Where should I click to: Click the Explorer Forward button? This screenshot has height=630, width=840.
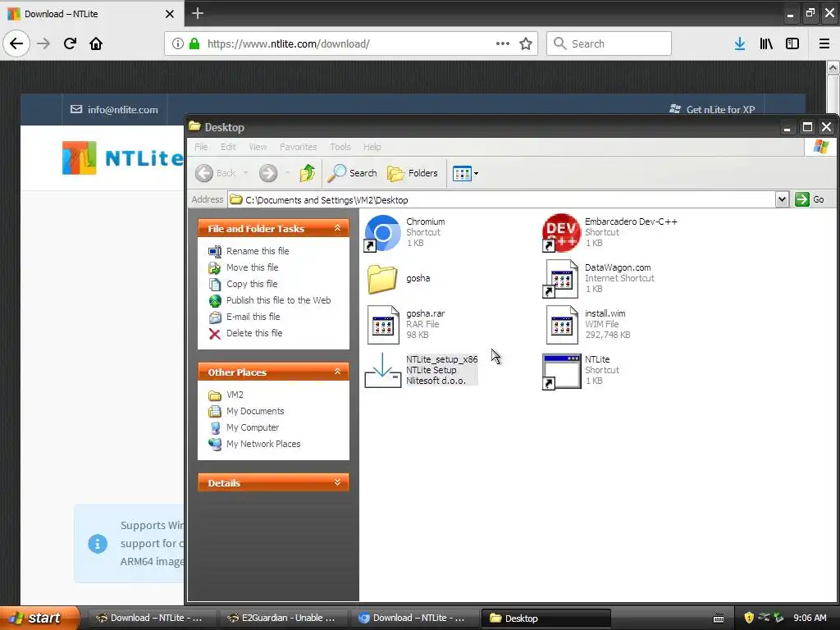(x=268, y=173)
